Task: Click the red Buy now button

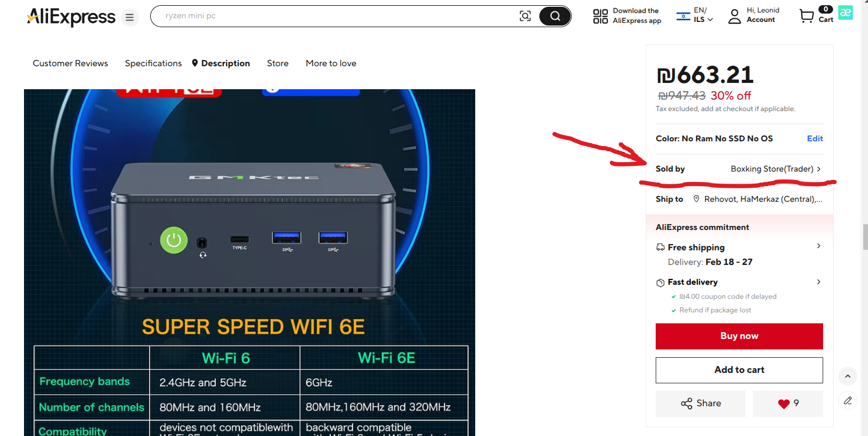Action: click(739, 336)
